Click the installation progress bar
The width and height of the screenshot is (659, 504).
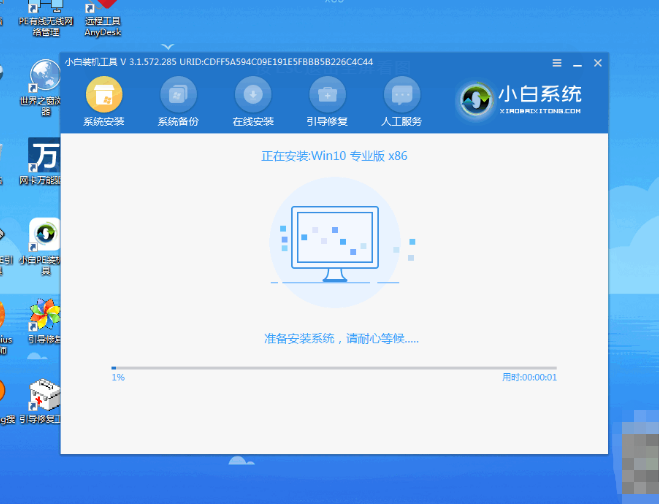pyautogui.click(x=334, y=368)
